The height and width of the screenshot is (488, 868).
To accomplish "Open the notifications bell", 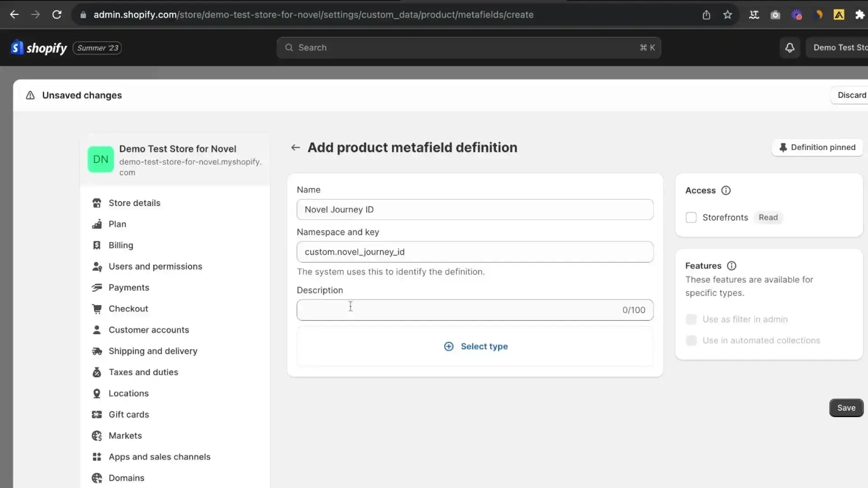I will (x=789, y=47).
